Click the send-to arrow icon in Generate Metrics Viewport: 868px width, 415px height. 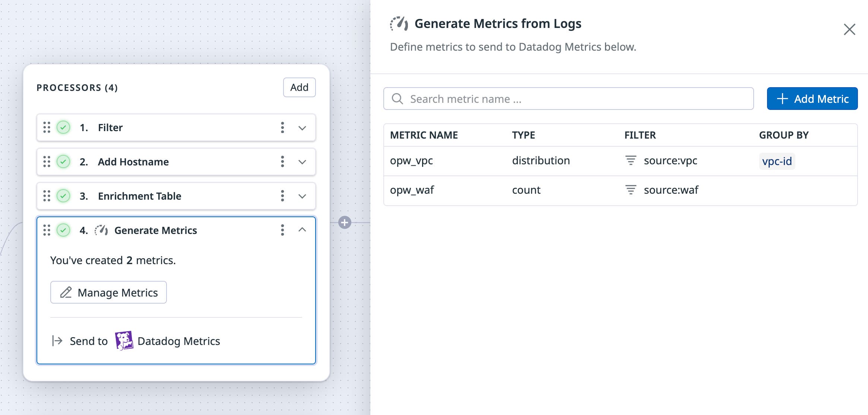[x=56, y=341]
